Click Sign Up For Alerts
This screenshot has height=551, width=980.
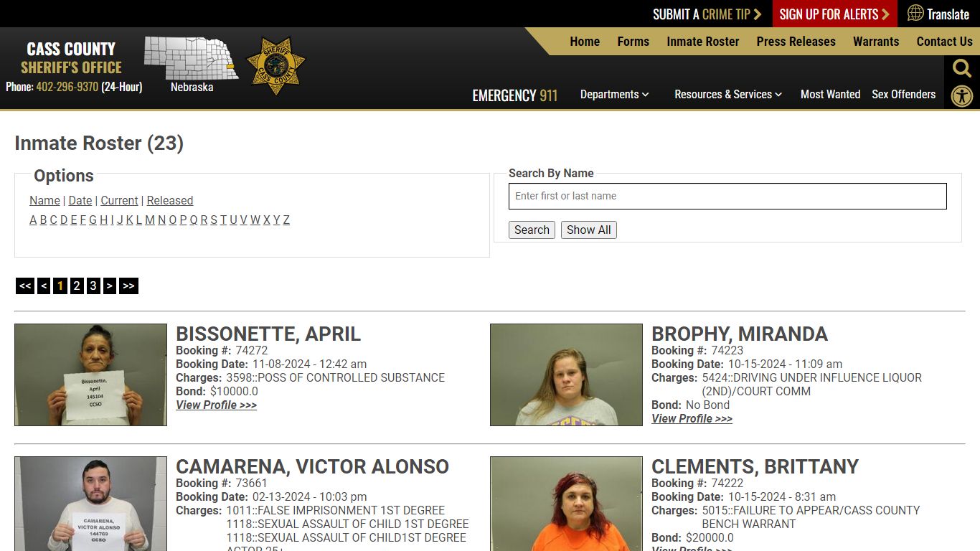(834, 14)
